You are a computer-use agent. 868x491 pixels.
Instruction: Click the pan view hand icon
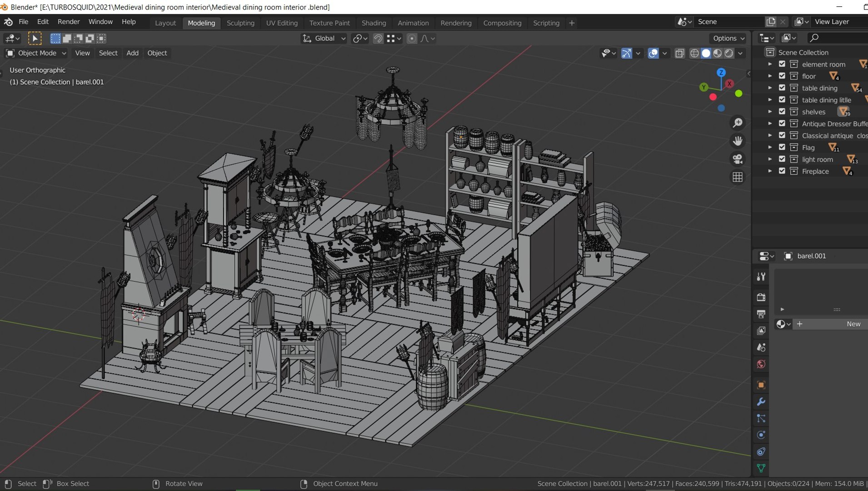pyautogui.click(x=738, y=141)
